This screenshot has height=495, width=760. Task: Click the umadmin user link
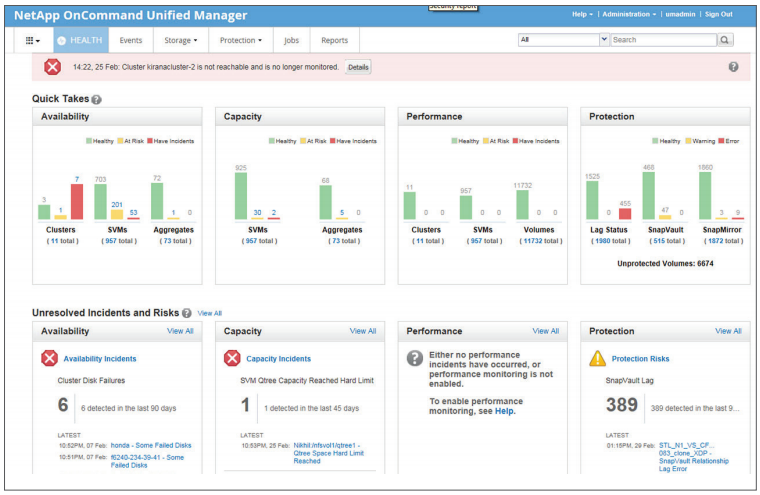coord(680,14)
